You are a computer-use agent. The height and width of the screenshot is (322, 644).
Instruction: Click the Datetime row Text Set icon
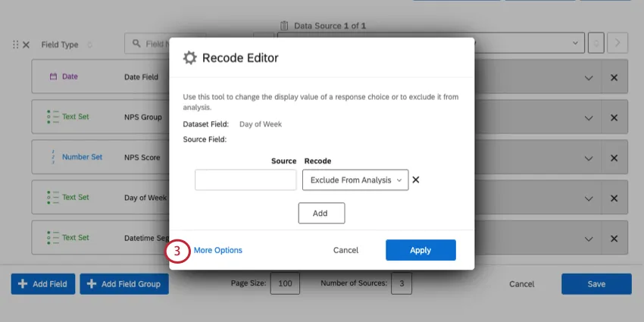coord(53,237)
